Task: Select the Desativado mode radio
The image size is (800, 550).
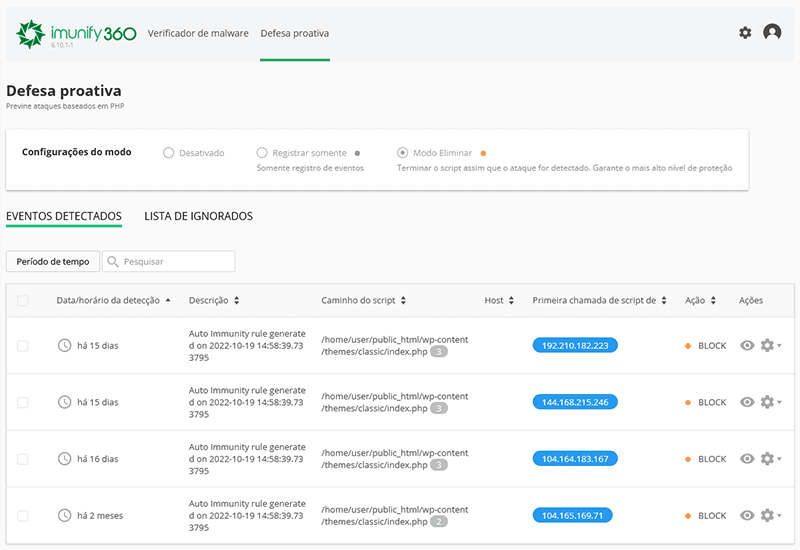Action: pyautogui.click(x=168, y=153)
